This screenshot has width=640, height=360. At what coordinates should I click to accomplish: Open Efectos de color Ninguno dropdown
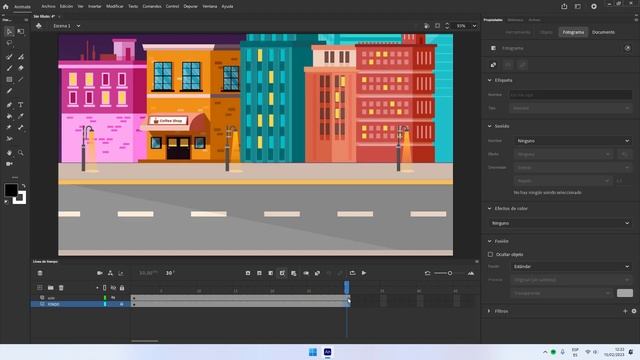tap(560, 223)
